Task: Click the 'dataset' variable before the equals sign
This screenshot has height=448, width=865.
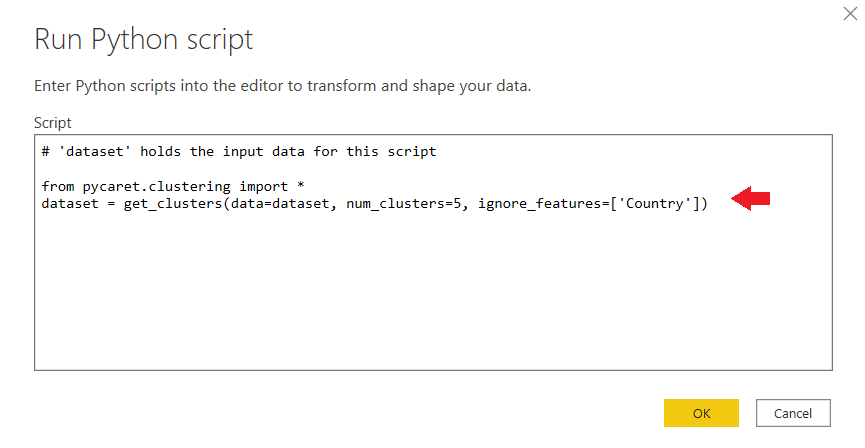Action: coord(70,204)
